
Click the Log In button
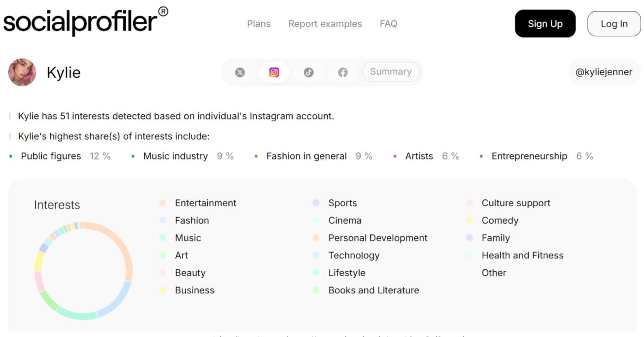coord(614,23)
